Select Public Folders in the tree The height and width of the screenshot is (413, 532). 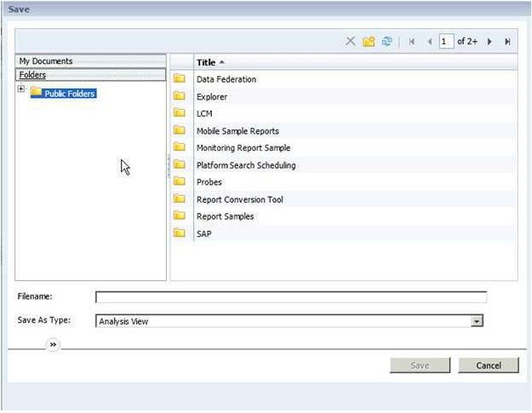click(x=64, y=93)
